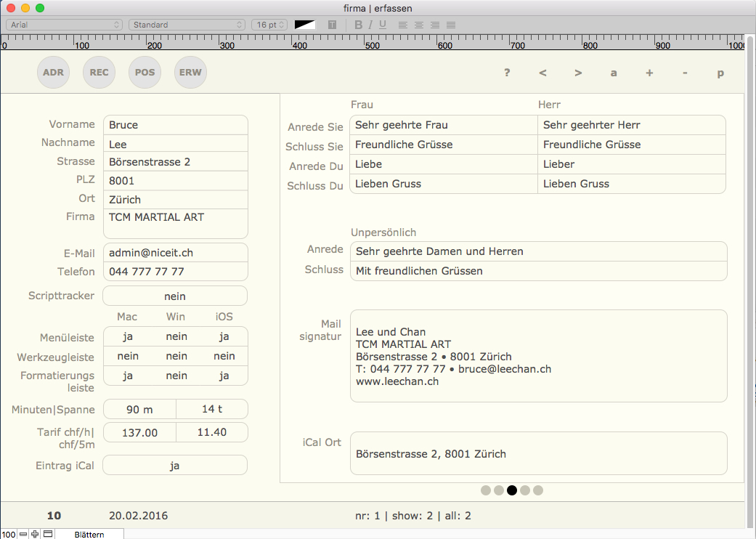Image resolution: width=756 pixels, height=539 pixels.
Task: Open the Standard style dropdown
Action: (187, 25)
